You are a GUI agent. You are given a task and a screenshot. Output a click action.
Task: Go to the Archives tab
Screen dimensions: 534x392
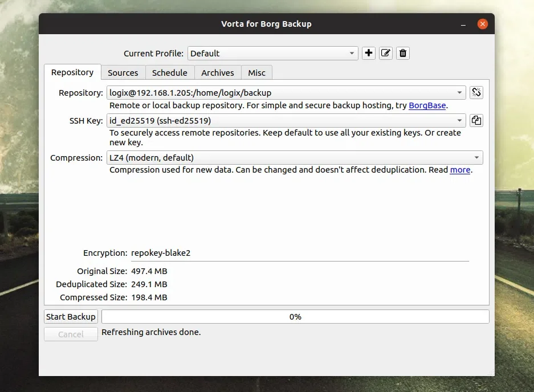(x=218, y=73)
